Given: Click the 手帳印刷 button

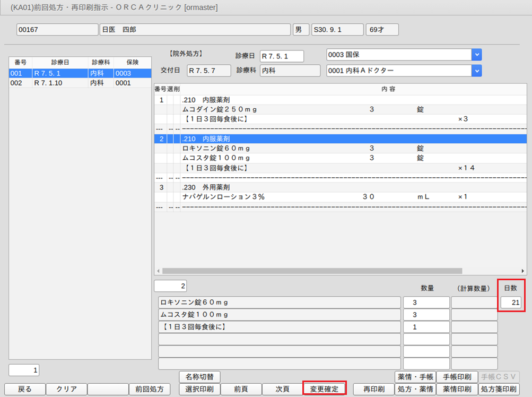Looking at the screenshot, I should tap(457, 377).
